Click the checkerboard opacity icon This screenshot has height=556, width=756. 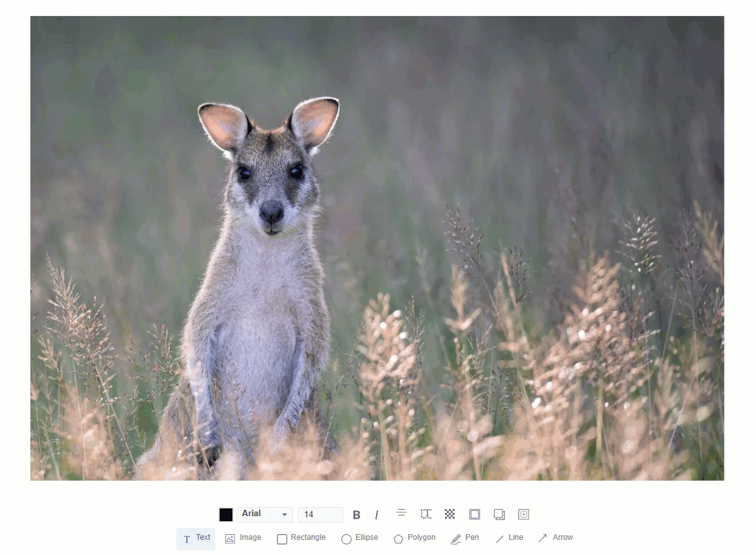tap(450, 514)
